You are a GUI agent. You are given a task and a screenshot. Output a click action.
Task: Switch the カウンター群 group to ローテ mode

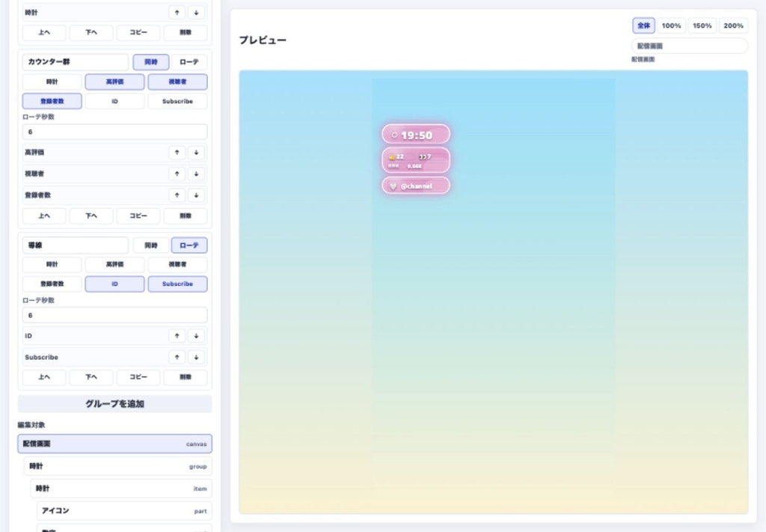pos(189,62)
